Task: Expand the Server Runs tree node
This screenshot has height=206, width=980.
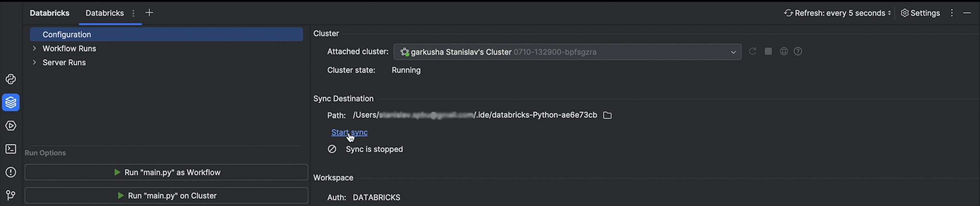Action: pos(34,62)
